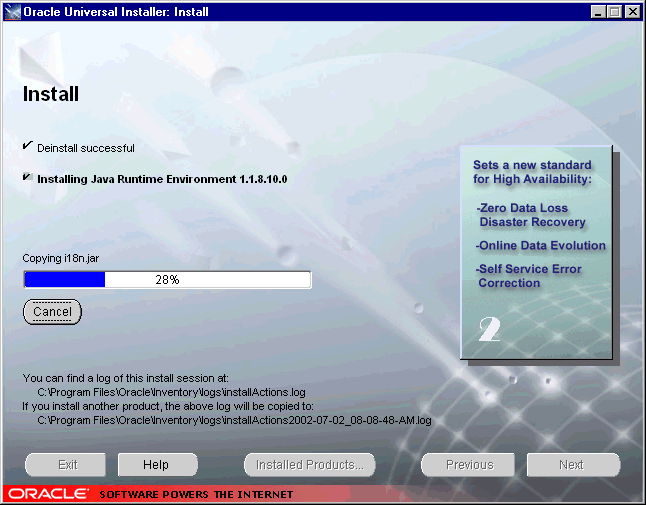Click '-Online Data Evolution' promo text
This screenshot has width=646, height=505.
[541, 245]
